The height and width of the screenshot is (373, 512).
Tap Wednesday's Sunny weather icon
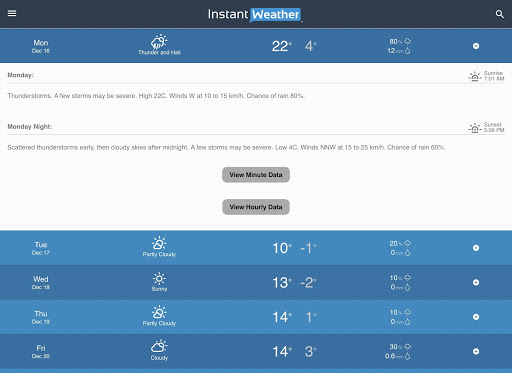[x=159, y=278]
